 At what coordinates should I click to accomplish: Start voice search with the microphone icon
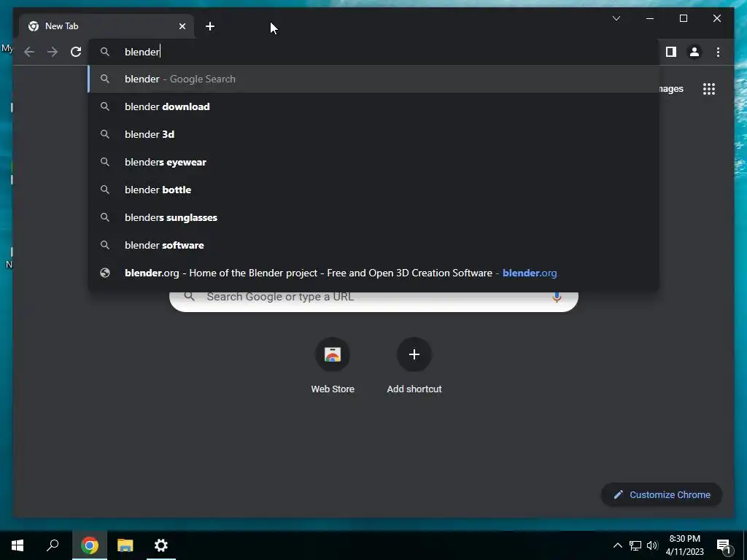557,297
